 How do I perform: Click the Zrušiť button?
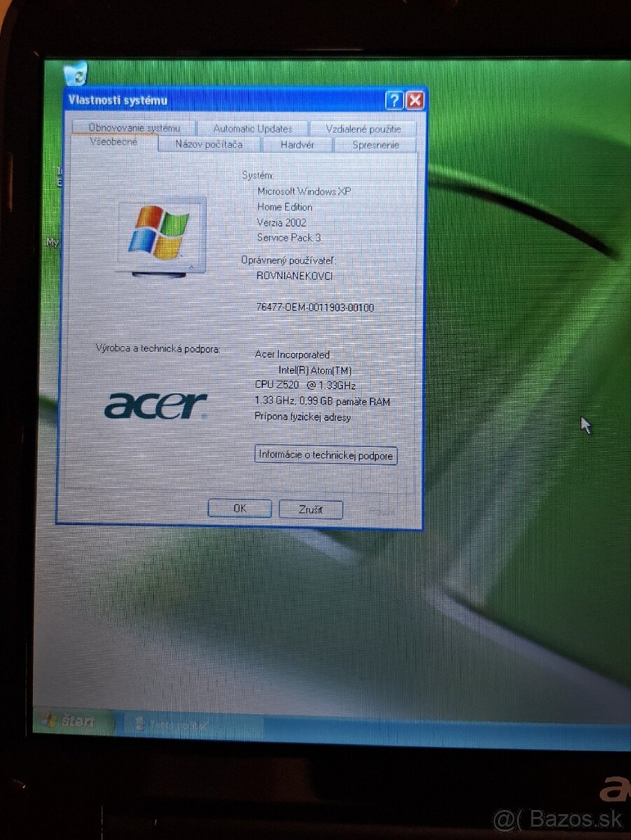coord(310,509)
